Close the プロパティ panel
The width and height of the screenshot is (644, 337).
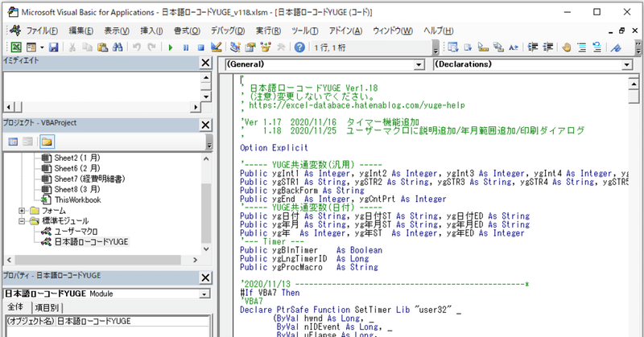pyautogui.click(x=205, y=277)
